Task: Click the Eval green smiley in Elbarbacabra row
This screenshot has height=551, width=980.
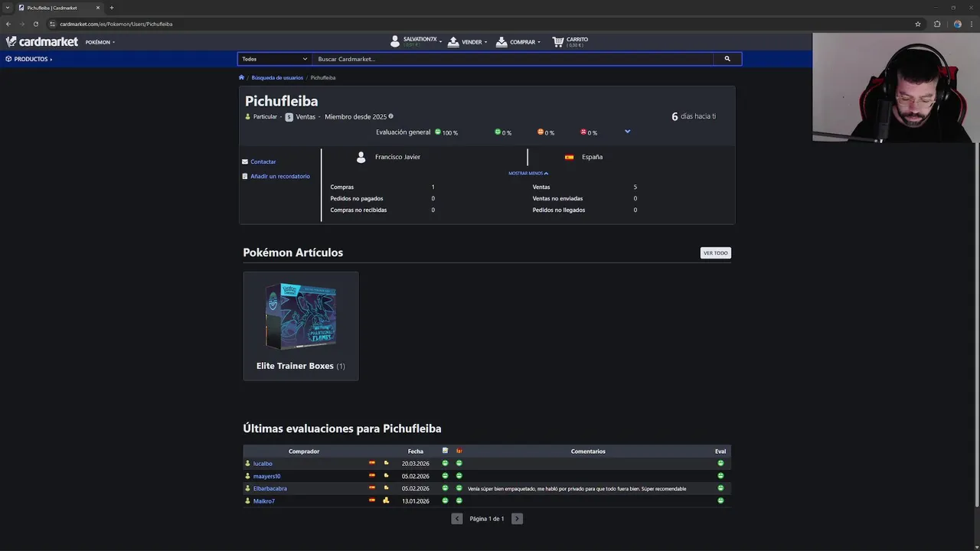Action: click(x=720, y=488)
